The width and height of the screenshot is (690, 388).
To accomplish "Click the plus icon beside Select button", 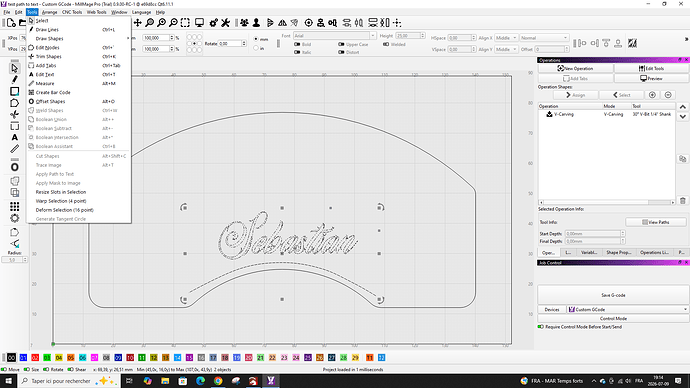I will click(652, 95).
